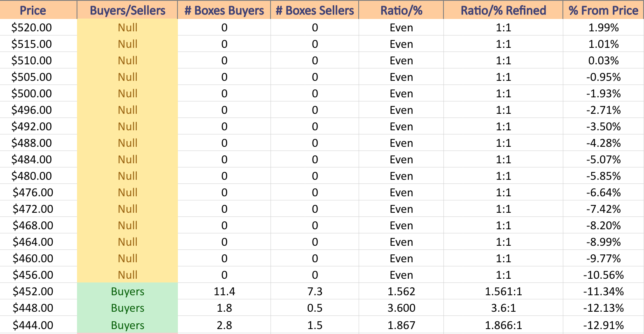Click the 0.5 boxes sellers value

[315, 308]
